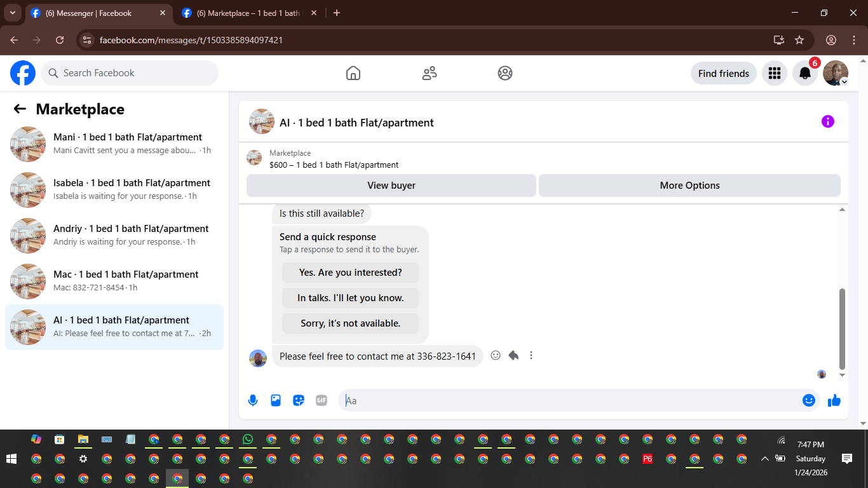
Task: Open the Friends icon in top navigation
Action: click(x=430, y=73)
